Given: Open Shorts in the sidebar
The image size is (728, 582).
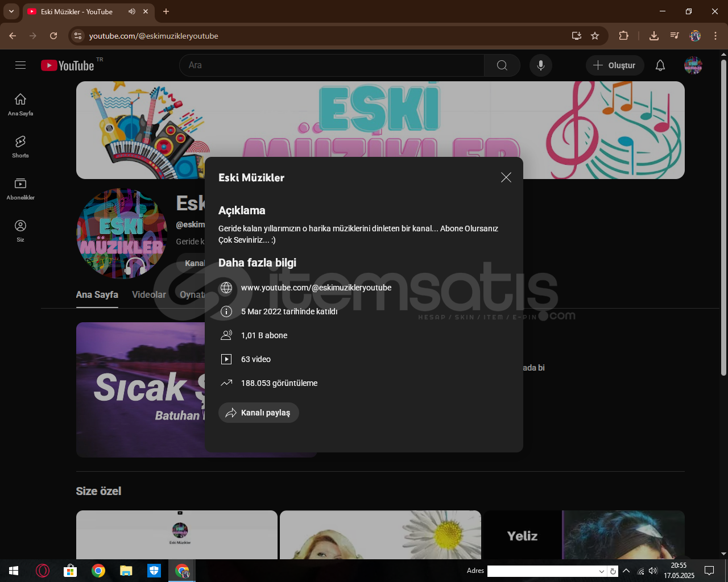Looking at the screenshot, I should click(x=20, y=147).
